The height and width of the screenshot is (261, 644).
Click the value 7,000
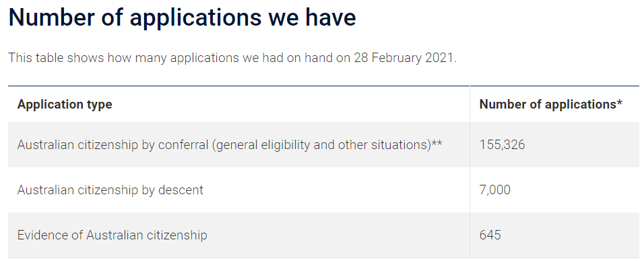pyautogui.click(x=495, y=190)
